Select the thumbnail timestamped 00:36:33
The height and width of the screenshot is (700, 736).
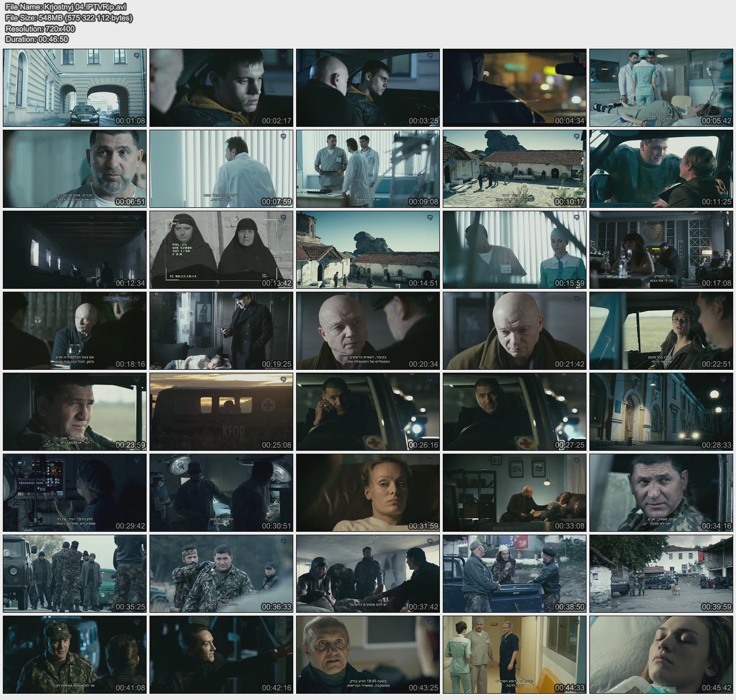click(x=221, y=574)
